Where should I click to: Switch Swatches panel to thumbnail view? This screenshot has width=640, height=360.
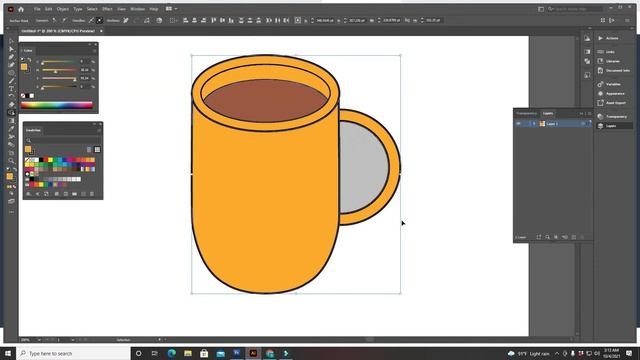point(97,149)
